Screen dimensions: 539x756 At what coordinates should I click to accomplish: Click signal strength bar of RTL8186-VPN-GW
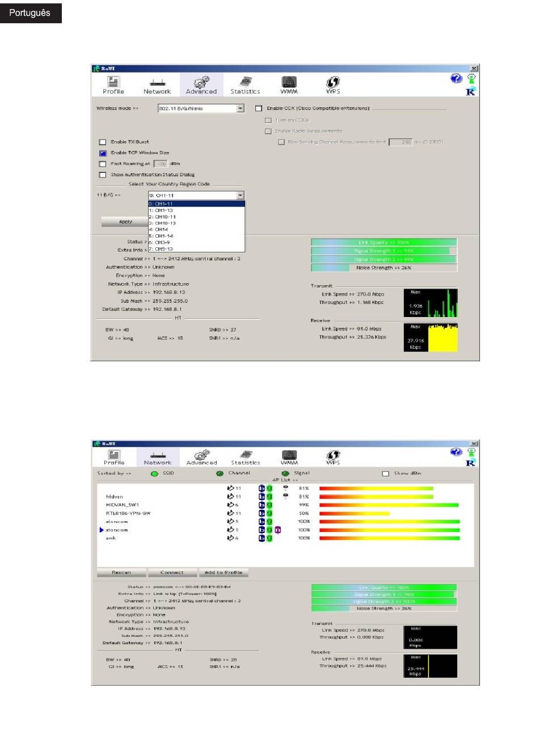[355, 513]
